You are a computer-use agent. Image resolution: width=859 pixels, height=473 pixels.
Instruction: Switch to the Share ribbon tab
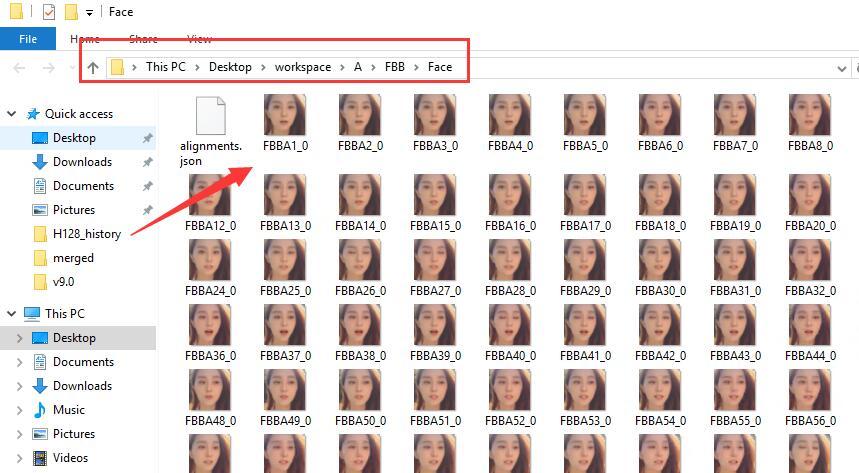point(143,39)
